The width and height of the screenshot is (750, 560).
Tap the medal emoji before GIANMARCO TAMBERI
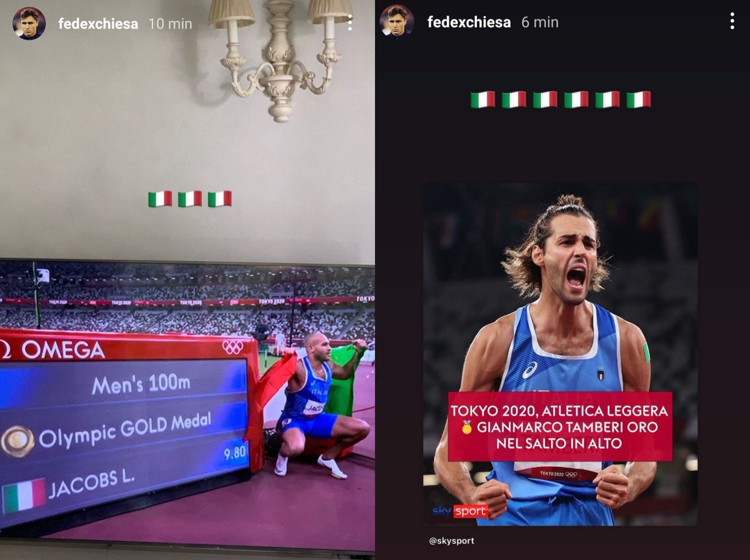click(466, 427)
